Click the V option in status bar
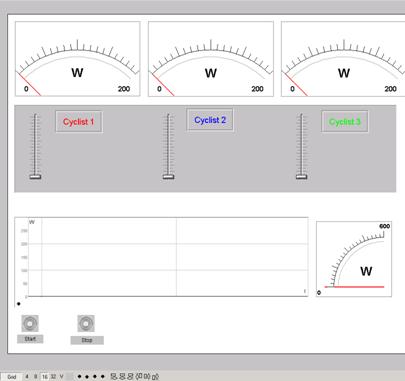Screen dimensions: 405x381 pos(62,377)
